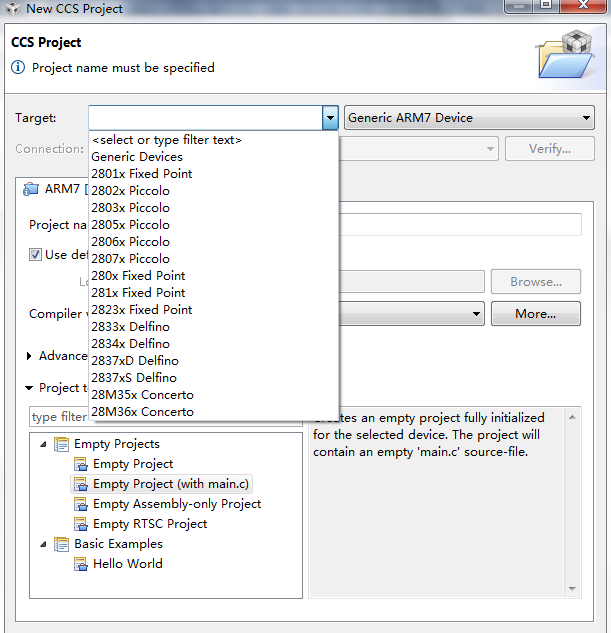Click the Empty RTSC Project icon
Viewport: 611px width, 633px height.
pos(81,524)
